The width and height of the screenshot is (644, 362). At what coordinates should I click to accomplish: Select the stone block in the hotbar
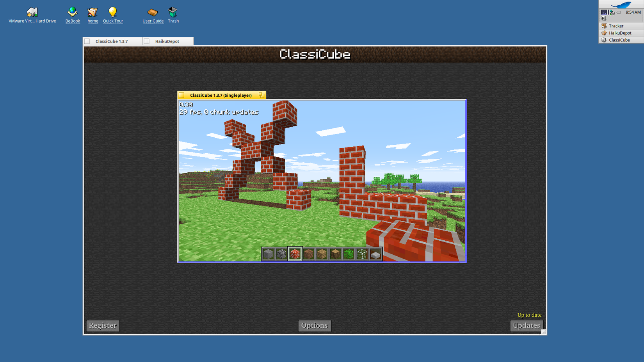click(x=268, y=254)
